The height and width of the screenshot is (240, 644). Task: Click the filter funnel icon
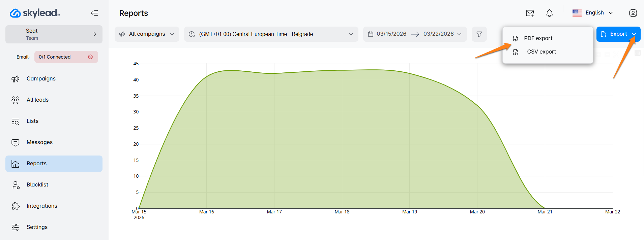click(x=479, y=34)
